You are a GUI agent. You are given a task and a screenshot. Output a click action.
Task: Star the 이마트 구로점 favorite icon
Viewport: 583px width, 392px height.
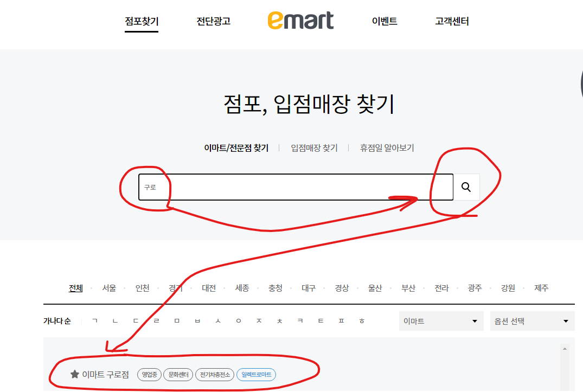click(x=75, y=374)
